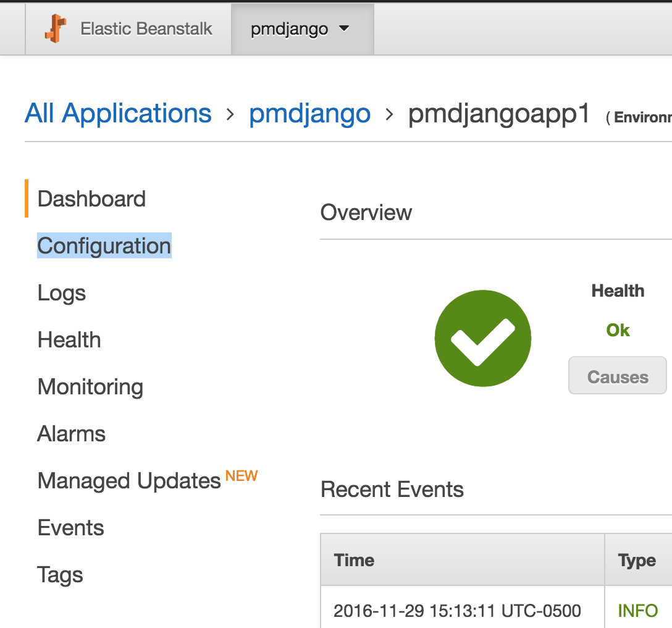Image resolution: width=672 pixels, height=628 pixels.
Task: Click the Elastic Beanstalk logo icon
Action: click(56, 28)
